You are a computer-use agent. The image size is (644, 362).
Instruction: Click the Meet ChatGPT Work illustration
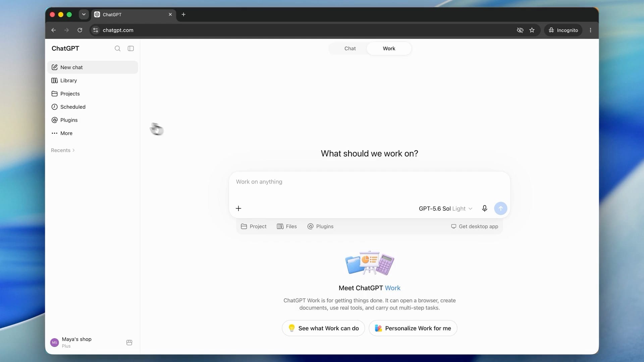click(x=370, y=263)
